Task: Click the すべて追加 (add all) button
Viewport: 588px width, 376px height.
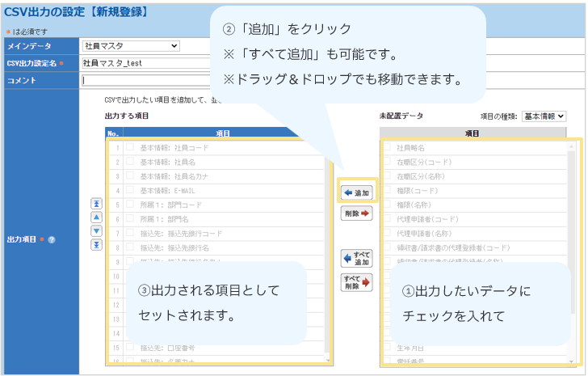Action: [356, 260]
